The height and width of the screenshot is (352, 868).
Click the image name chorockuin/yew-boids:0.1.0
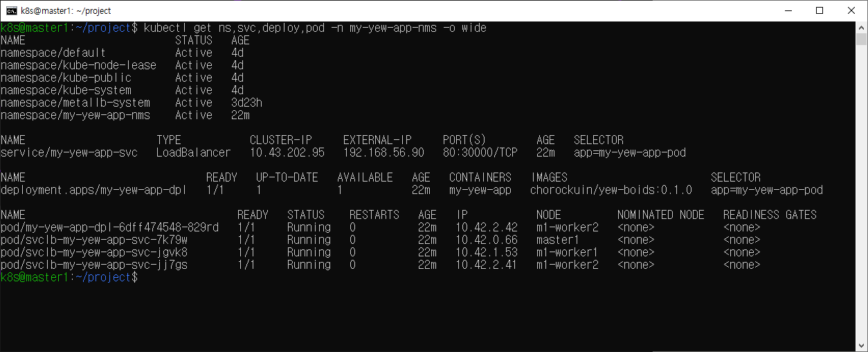pos(611,190)
